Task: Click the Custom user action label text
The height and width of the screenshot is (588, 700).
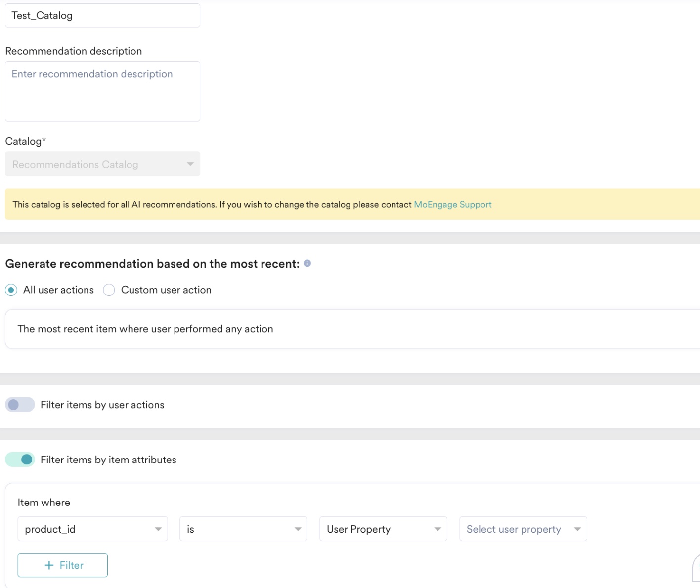Action: click(166, 290)
